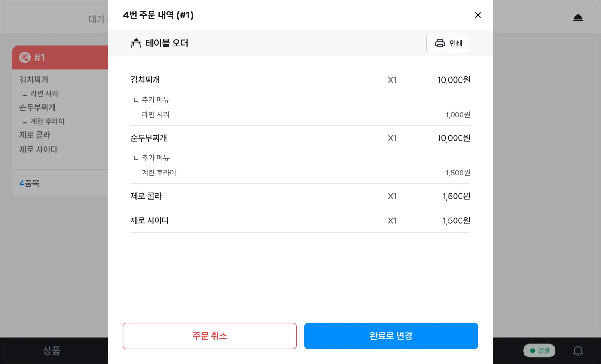
Task: Open the notification bell in bottom bar
Action: pos(578,350)
